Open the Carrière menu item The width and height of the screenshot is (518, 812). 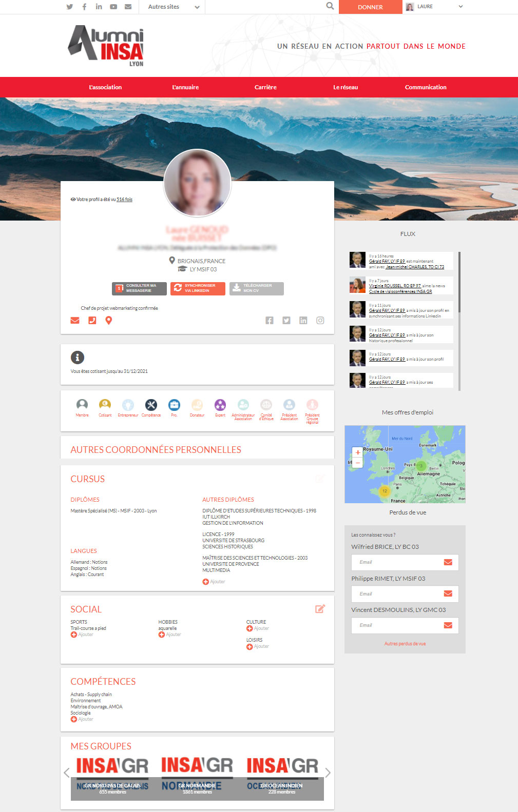coord(265,87)
